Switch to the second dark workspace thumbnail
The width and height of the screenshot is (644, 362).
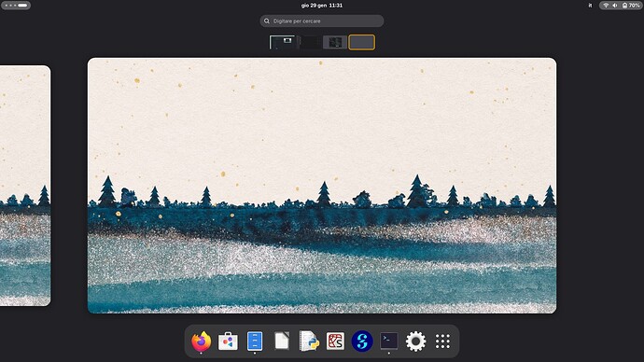pyautogui.click(x=308, y=42)
